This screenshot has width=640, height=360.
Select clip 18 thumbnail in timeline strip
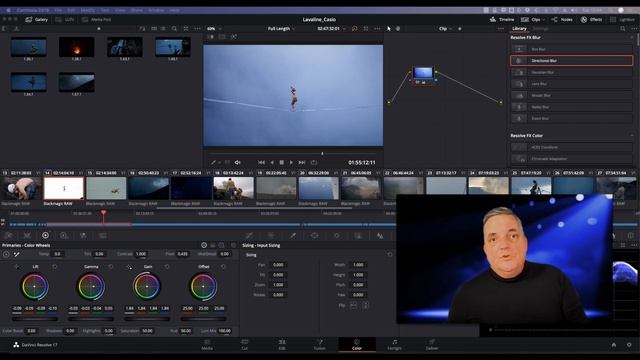[x=233, y=188]
